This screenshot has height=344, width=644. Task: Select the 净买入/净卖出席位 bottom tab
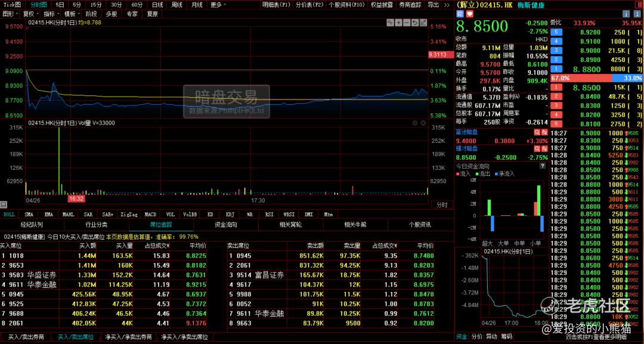184,337
